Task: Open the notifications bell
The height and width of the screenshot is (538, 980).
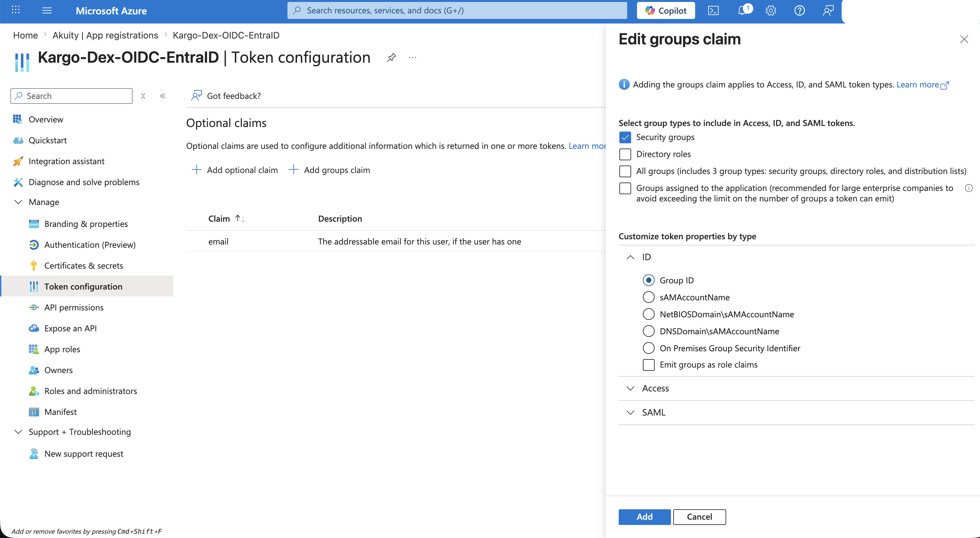Action: [742, 10]
